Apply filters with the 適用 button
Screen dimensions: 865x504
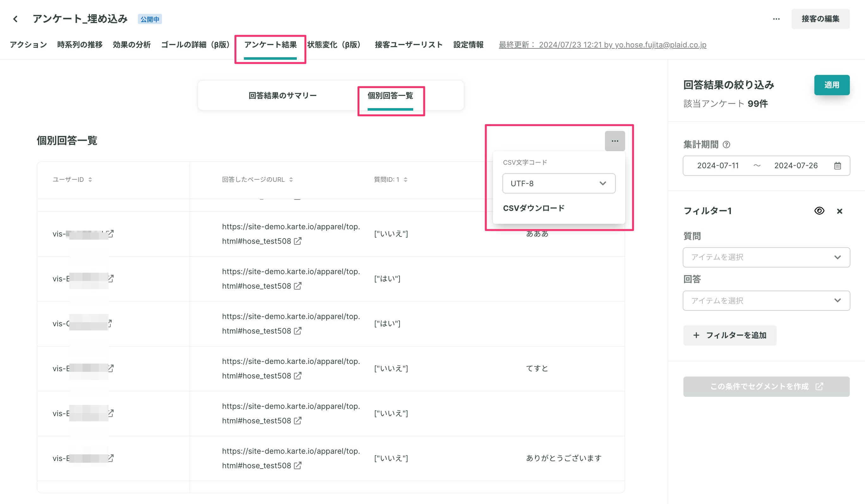832,85
